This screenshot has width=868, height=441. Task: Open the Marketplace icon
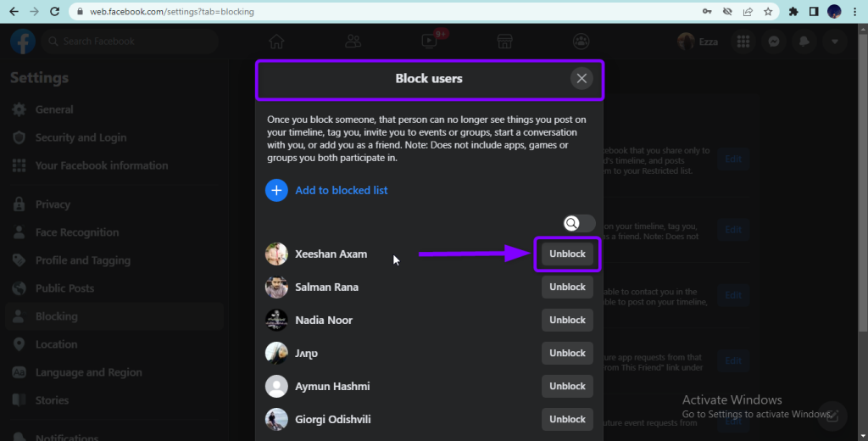[x=505, y=42]
